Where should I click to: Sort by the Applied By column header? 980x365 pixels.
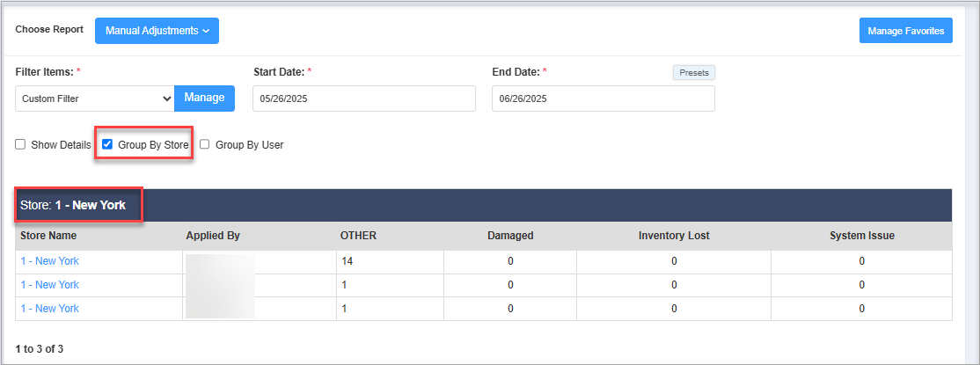(x=213, y=236)
